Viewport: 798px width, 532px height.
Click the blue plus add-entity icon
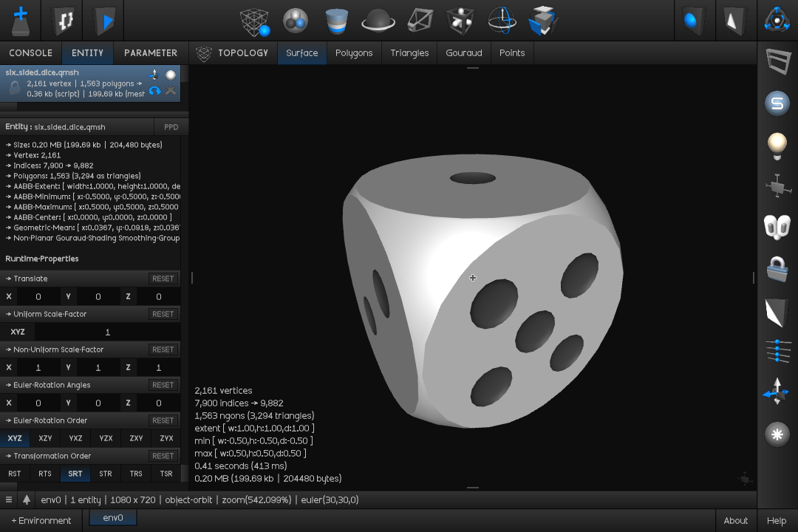point(21,21)
